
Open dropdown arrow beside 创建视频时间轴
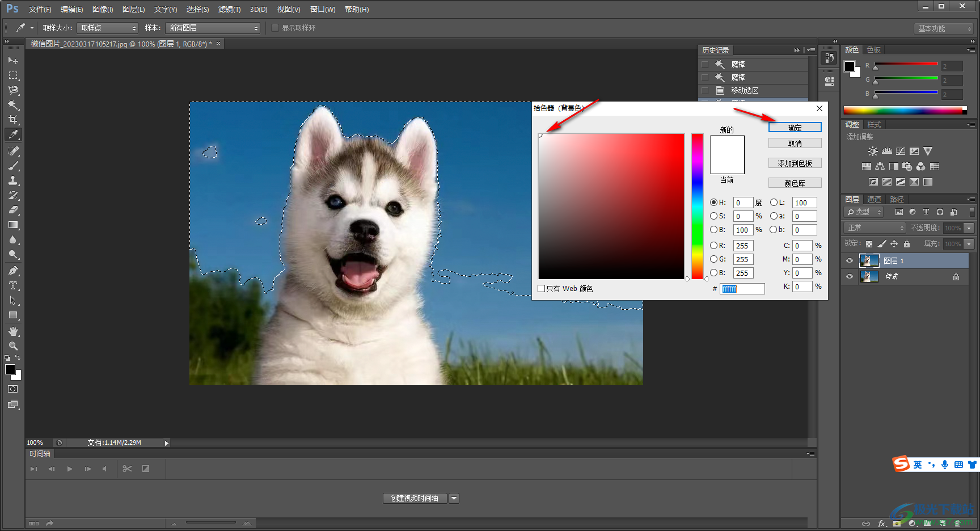(x=454, y=498)
